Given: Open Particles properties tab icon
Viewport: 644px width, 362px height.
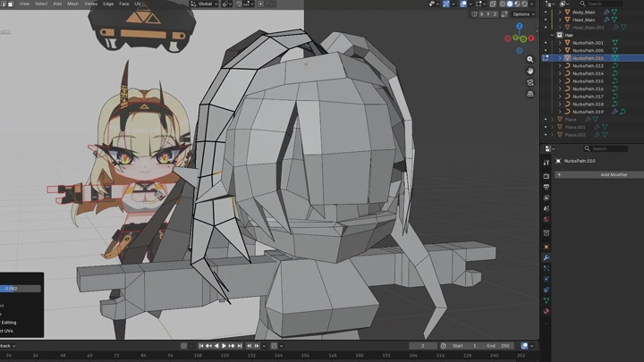Looking at the screenshot, I should 547,268.
